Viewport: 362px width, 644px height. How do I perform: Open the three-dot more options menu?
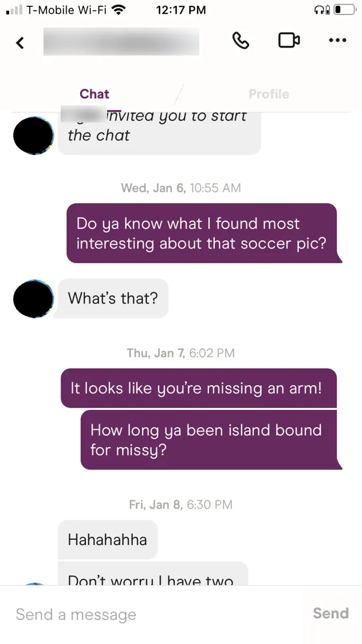click(x=338, y=40)
